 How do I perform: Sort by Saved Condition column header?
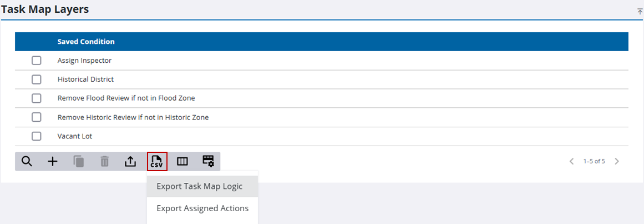86,42
